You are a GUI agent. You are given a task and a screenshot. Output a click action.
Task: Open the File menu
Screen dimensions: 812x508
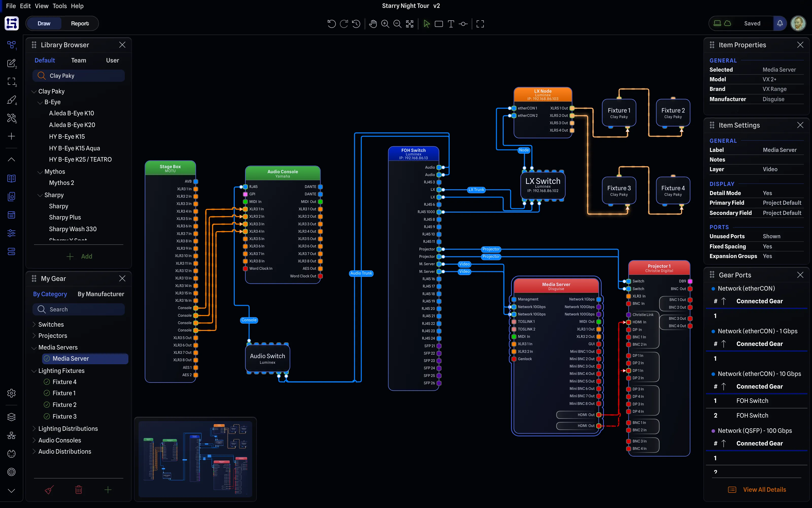click(11, 6)
